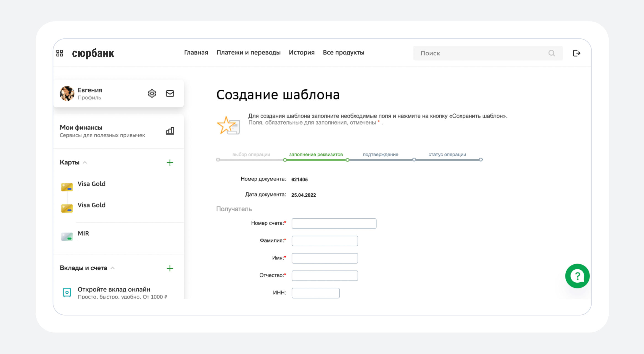Viewport: 644px width, 354px height.
Task: Add a new card with plus icon
Action: (x=170, y=163)
